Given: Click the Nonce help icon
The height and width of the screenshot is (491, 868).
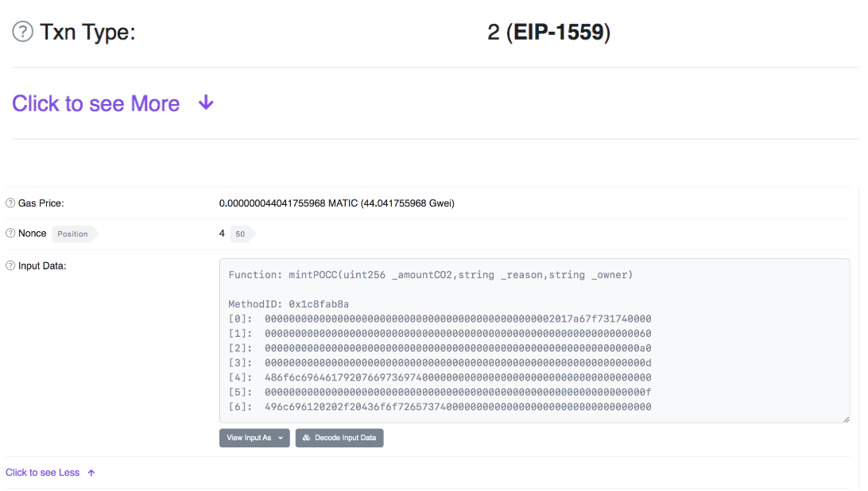Looking at the screenshot, I should pos(10,233).
